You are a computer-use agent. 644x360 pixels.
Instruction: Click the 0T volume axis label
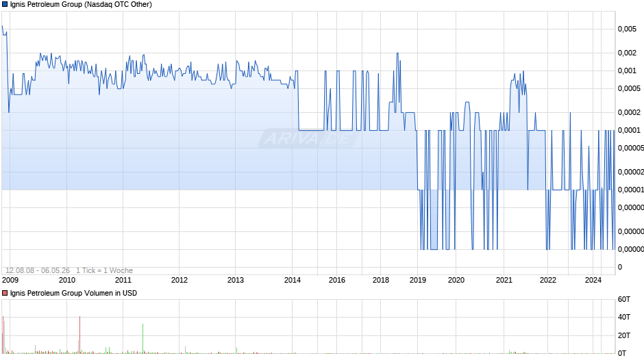pos(622,353)
